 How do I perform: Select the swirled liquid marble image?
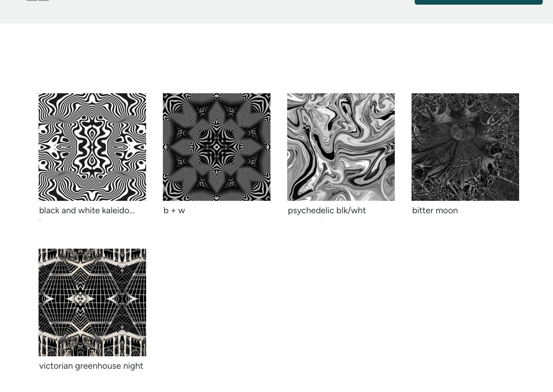(341, 147)
